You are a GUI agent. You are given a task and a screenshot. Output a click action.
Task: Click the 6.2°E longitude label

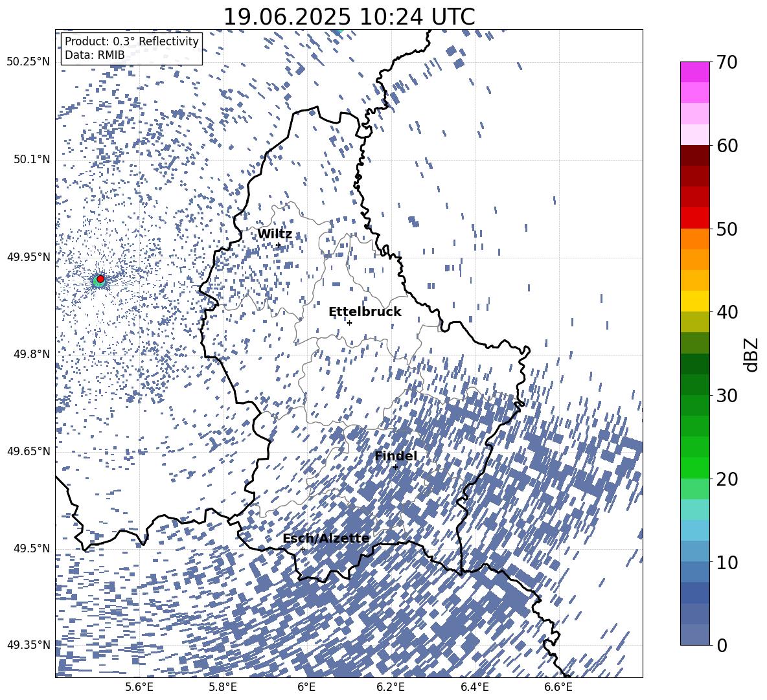391,687
